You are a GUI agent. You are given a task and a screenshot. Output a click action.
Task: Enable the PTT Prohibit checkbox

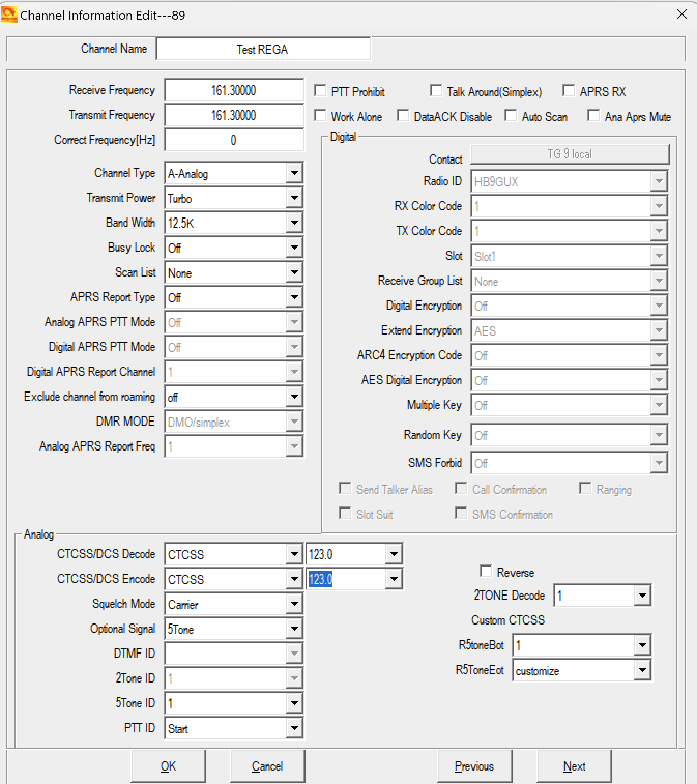[321, 91]
